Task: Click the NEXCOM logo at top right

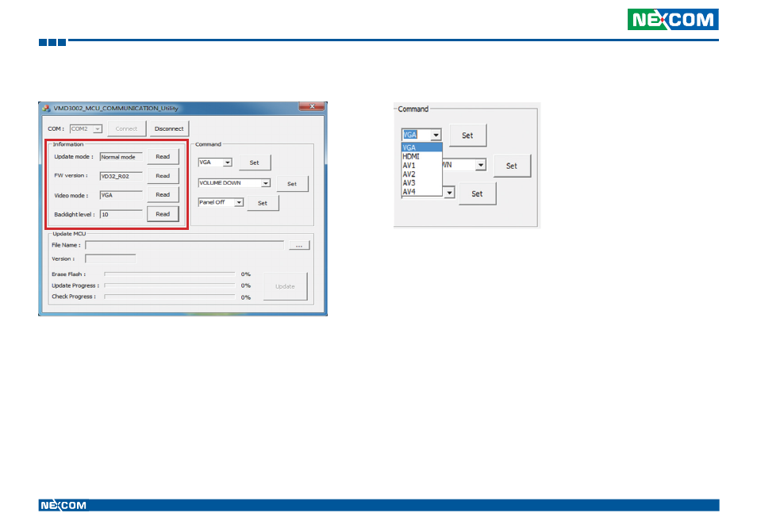Action: point(673,19)
